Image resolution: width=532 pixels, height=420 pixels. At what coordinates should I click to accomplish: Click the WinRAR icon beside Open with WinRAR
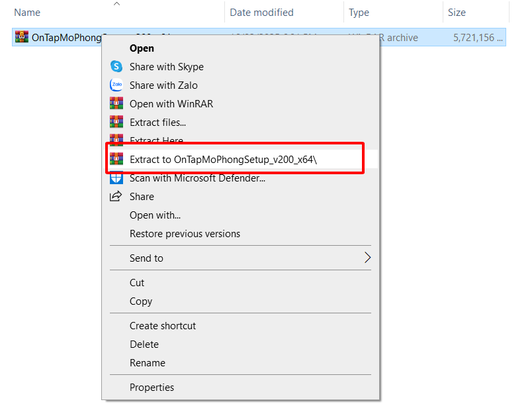[x=116, y=103]
